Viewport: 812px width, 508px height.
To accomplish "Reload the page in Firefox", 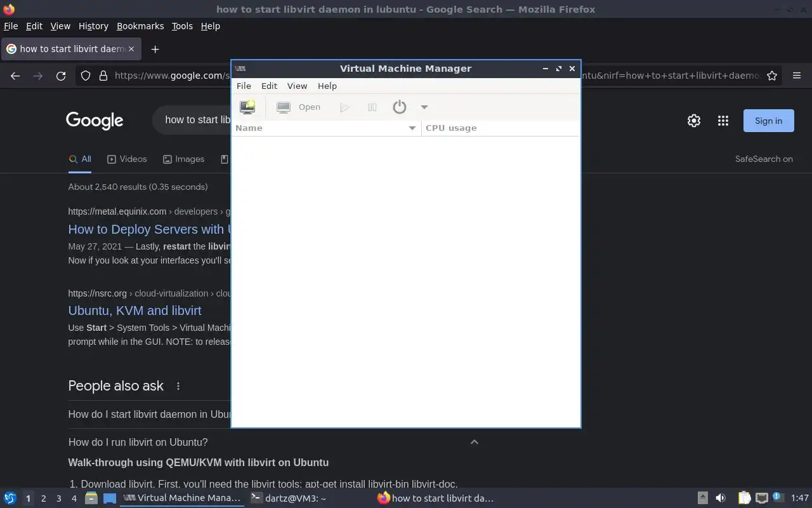I will pyautogui.click(x=61, y=76).
